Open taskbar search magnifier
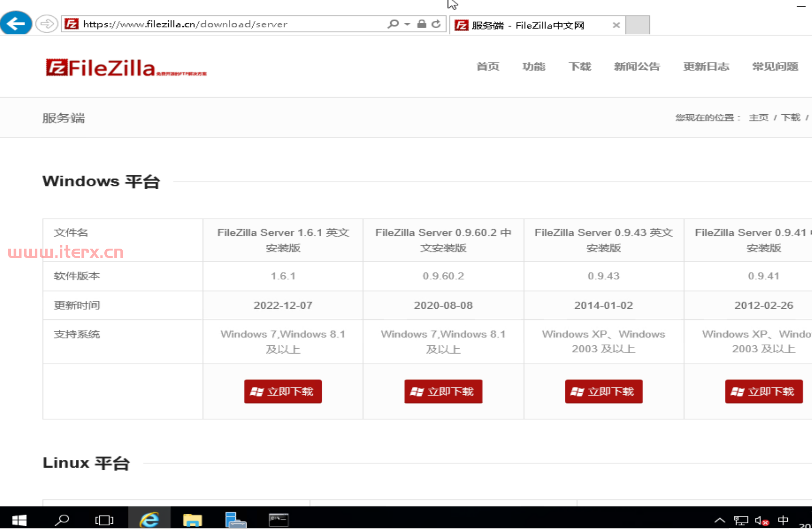The width and height of the screenshot is (812, 529). (61, 520)
